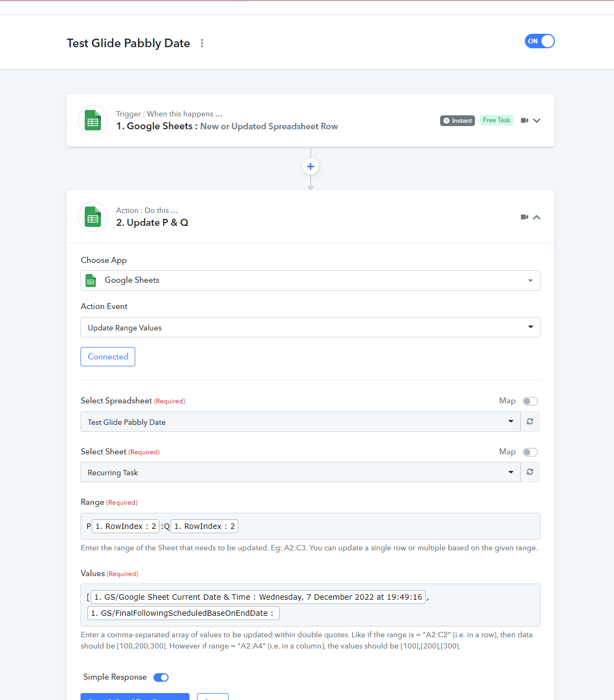The width and height of the screenshot is (614, 700).
Task: Select the FinalFollowingScheduledBaseOnEndDate tag
Action: [184, 613]
